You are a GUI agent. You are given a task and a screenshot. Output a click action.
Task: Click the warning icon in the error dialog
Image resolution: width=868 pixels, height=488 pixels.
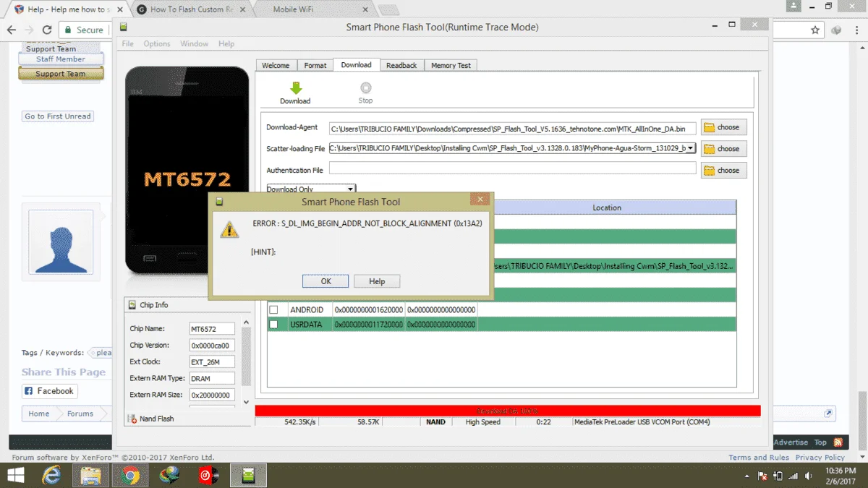[x=229, y=228]
